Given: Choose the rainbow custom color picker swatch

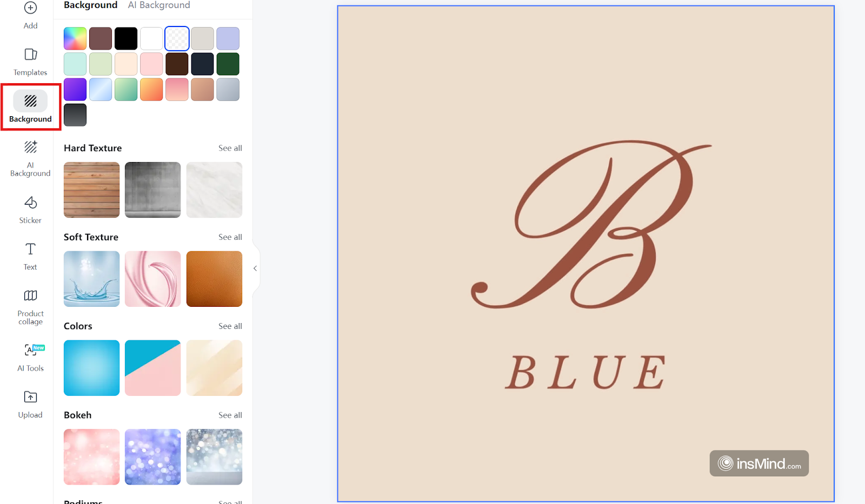Looking at the screenshot, I should click(x=75, y=38).
